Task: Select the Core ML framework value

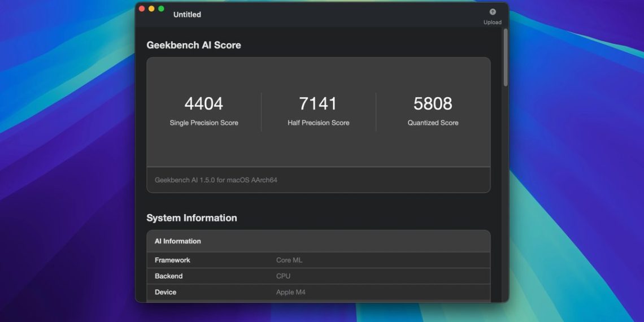Action: click(289, 260)
